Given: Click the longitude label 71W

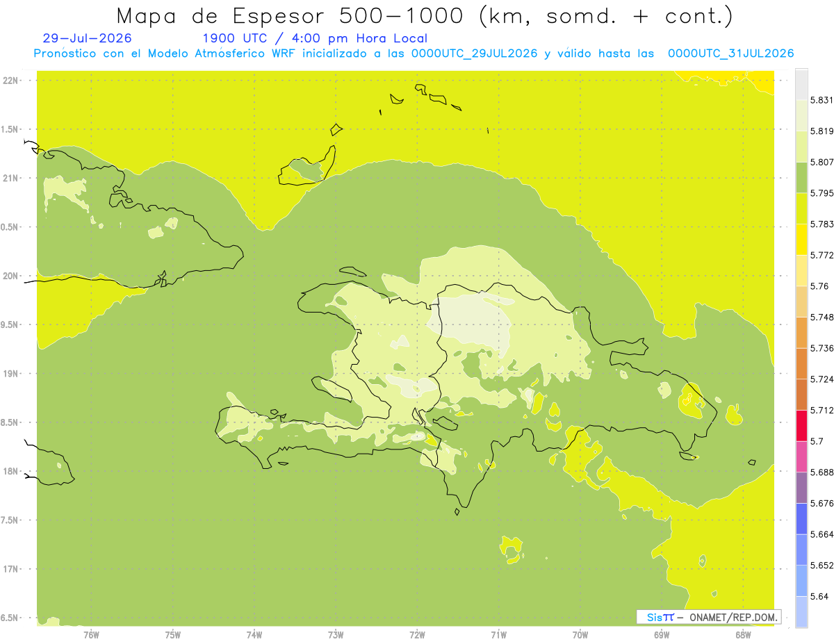Looking at the screenshot, I should point(498,634).
